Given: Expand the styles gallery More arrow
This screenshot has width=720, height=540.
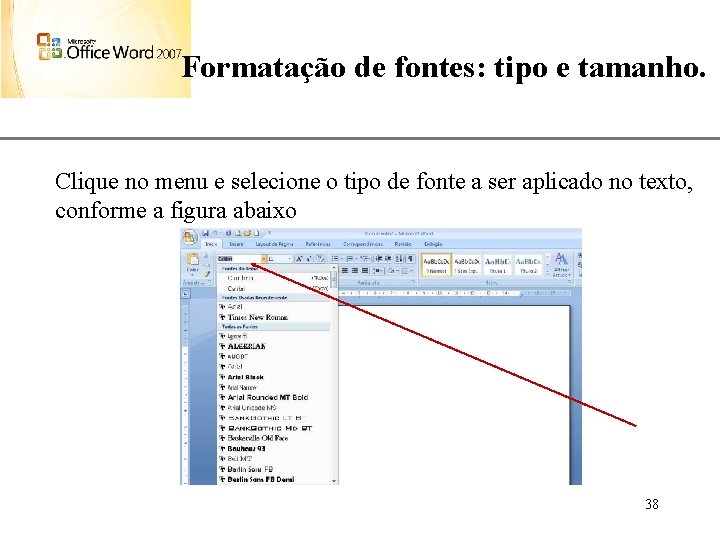Looking at the screenshot, I should (547, 272).
